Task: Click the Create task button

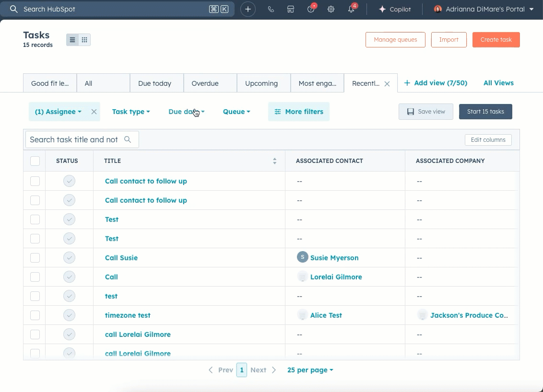Action: [x=496, y=40]
